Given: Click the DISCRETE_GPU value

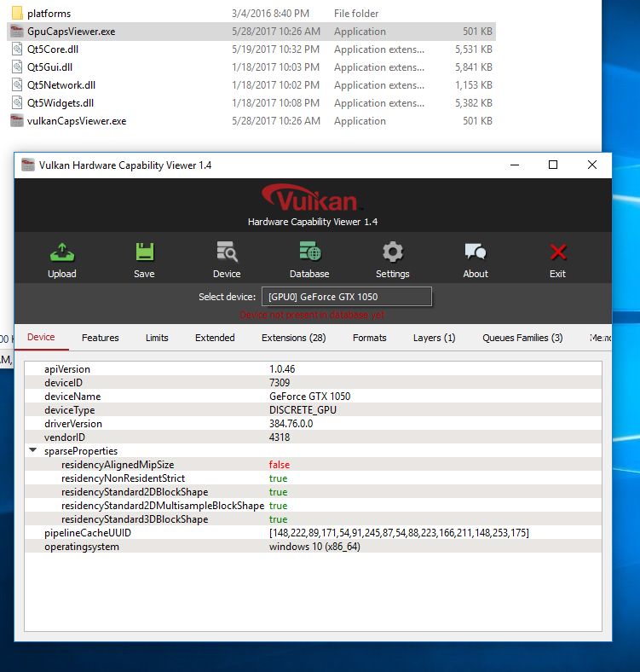Looking at the screenshot, I should (x=303, y=410).
